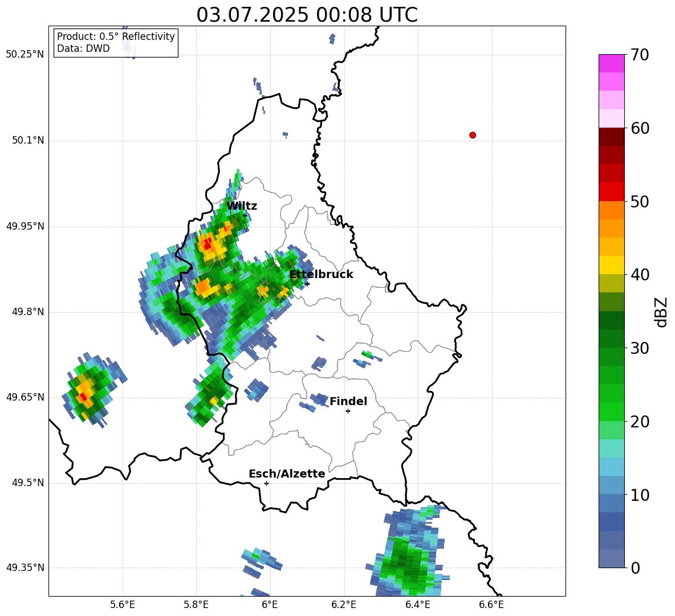Click the colorbar tick value 60

click(640, 128)
